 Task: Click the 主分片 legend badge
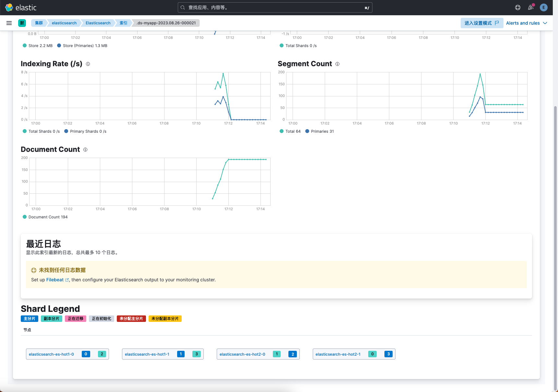(x=30, y=319)
